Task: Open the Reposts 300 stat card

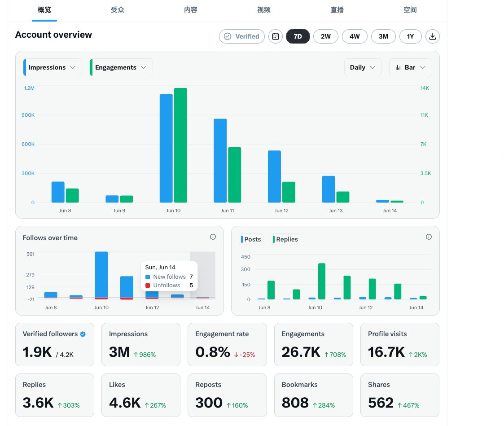Action: click(x=227, y=395)
